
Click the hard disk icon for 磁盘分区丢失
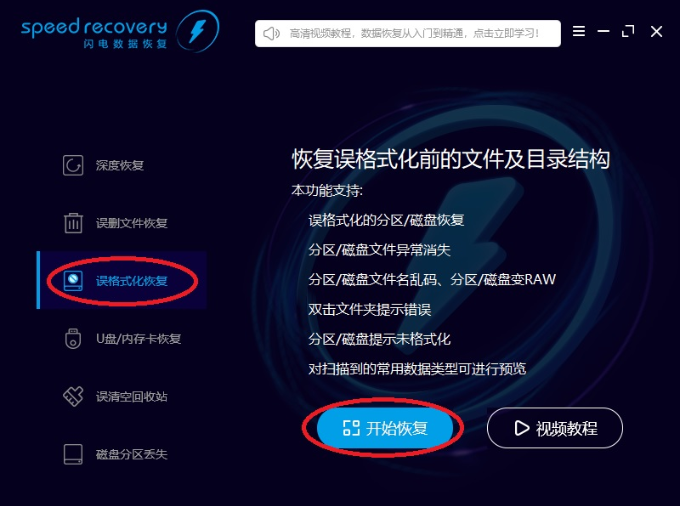pos(73,454)
